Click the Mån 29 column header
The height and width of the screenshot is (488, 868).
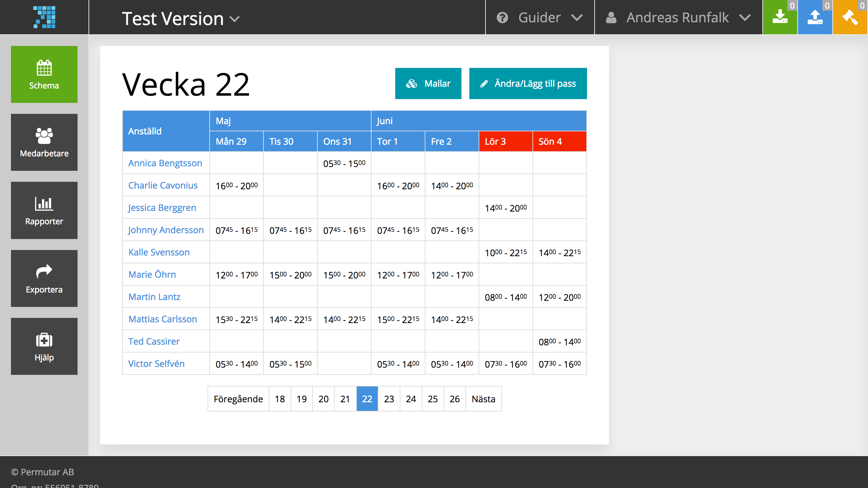(x=236, y=141)
